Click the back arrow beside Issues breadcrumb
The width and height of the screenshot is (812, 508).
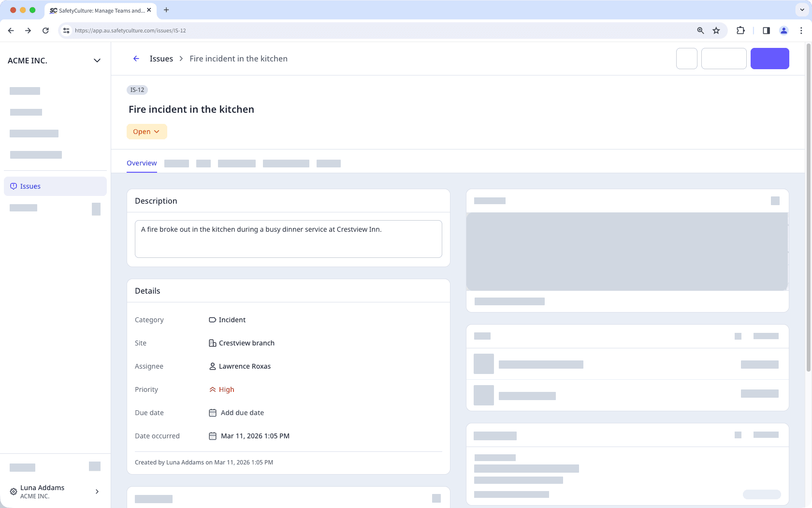click(x=136, y=59)
